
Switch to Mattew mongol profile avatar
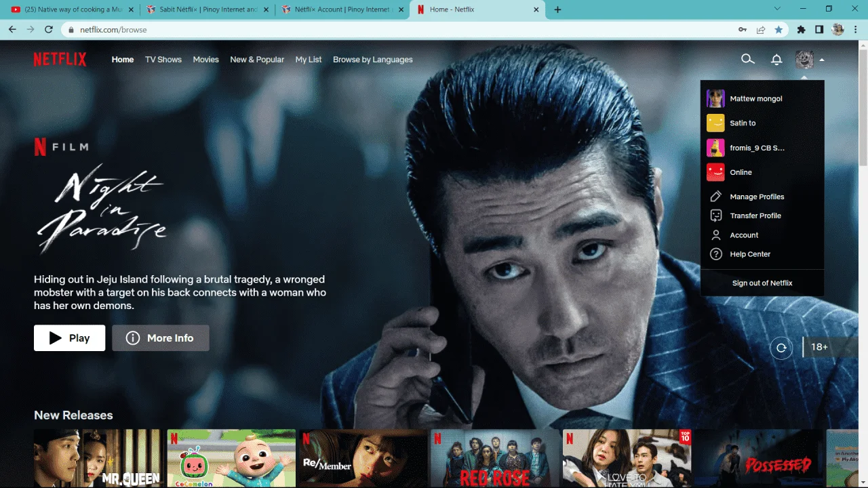pyautogui.click(x=715, y=98)
